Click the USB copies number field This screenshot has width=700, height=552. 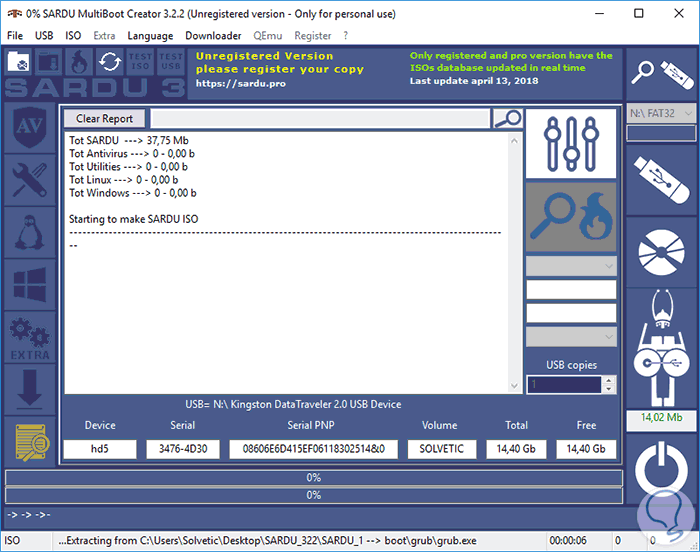click(564, 385)
